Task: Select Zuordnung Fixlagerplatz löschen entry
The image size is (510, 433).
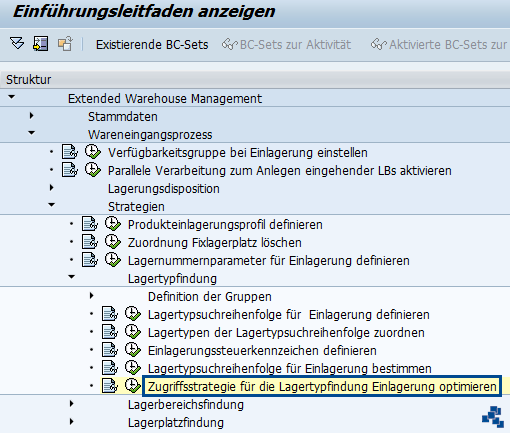Action: [x=215, y=243]
